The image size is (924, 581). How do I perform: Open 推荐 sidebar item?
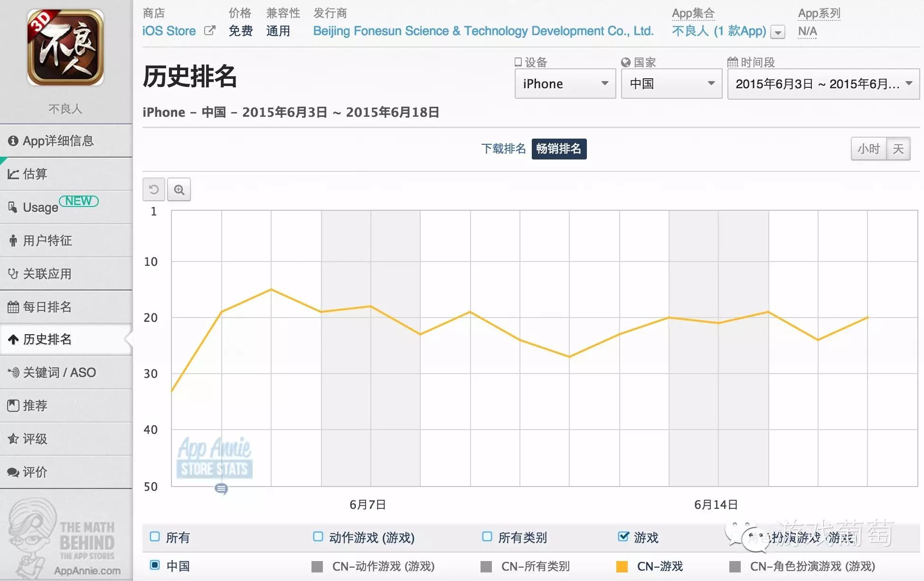[66, 406]
